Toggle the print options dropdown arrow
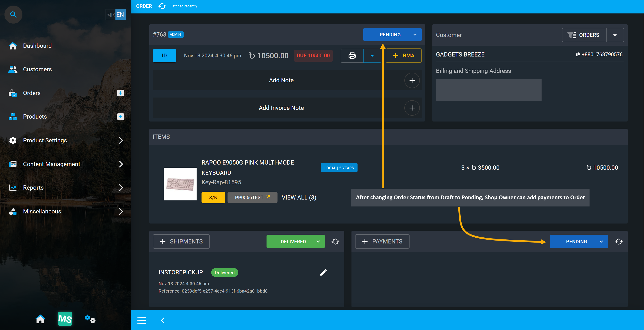644x330 pixels. pyautogui.click(x=371, y=55)
